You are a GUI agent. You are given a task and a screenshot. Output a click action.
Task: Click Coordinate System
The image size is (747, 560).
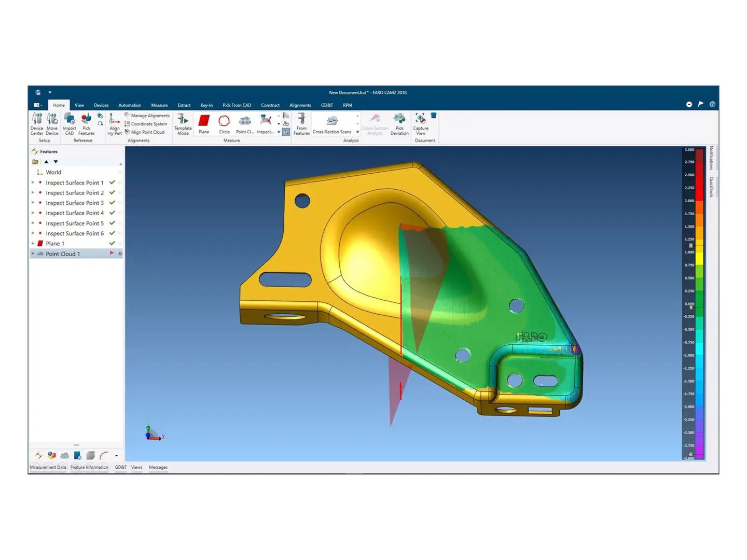[x=146, y=124]
